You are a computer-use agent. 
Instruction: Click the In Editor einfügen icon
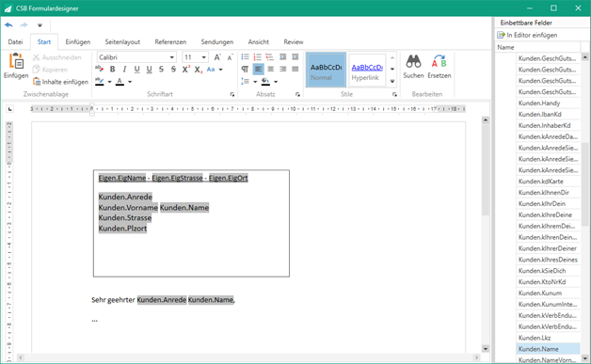(501, 35)
